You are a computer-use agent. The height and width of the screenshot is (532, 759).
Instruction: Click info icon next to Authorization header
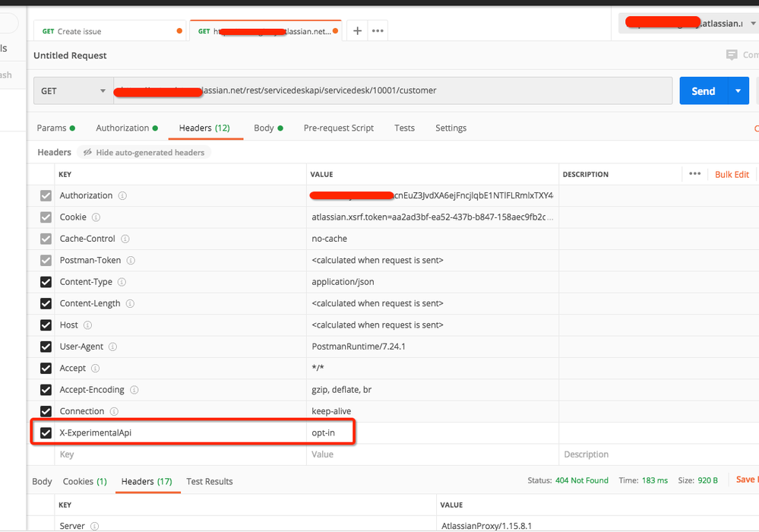[x=122, y=195]
